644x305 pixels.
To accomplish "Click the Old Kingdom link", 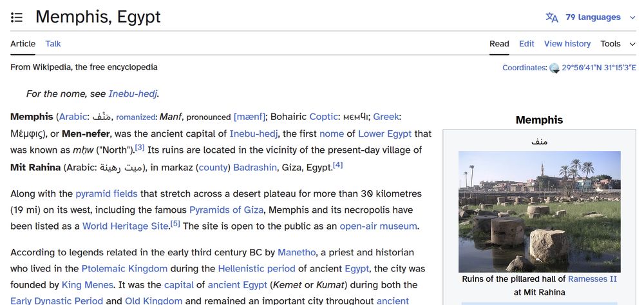I will point(154,300).
